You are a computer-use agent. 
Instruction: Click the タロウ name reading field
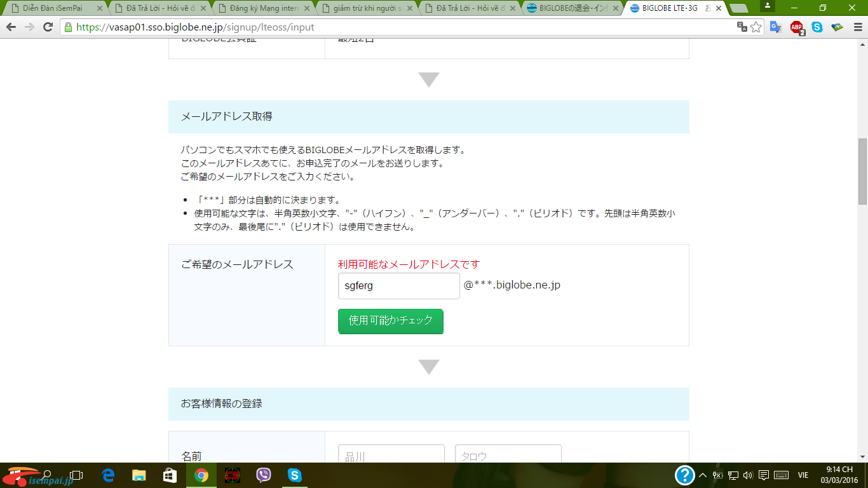(x=508, y=454)
